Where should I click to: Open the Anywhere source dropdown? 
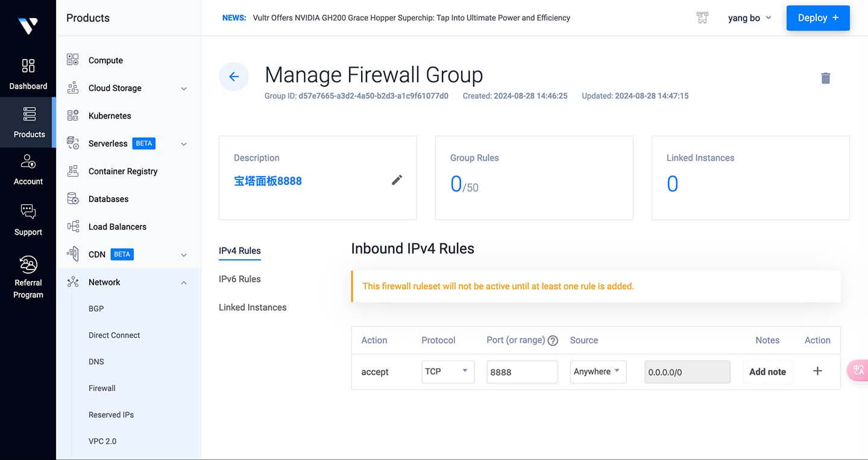pos(598,371)
